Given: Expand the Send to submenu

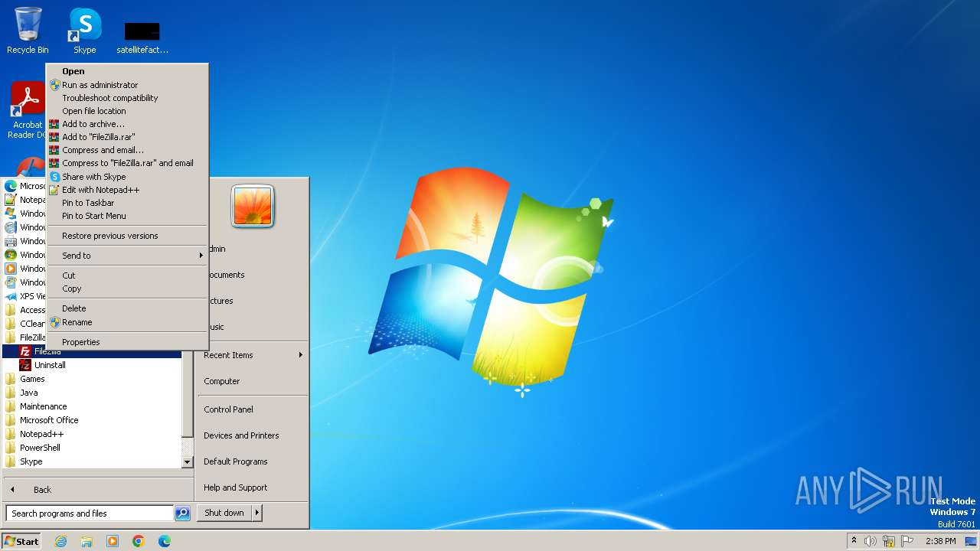Looking at the screenshot, I should [x=127, y=256].
